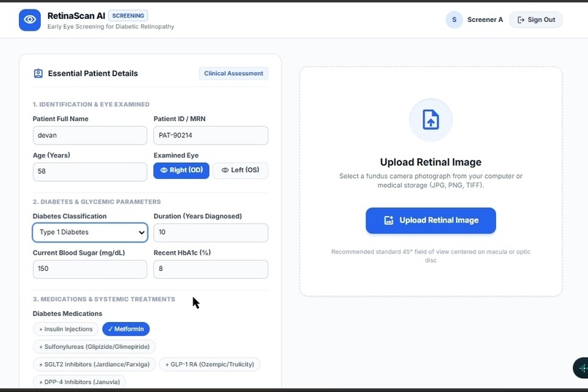588x392 pixels.
Task: Click the Age (Years) field
Action: pos(90,172)
